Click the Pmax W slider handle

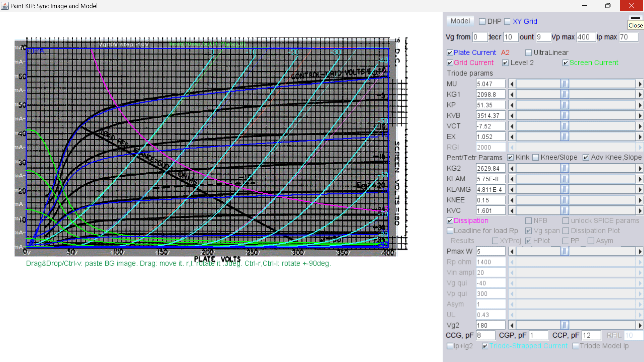coord(565,251)
